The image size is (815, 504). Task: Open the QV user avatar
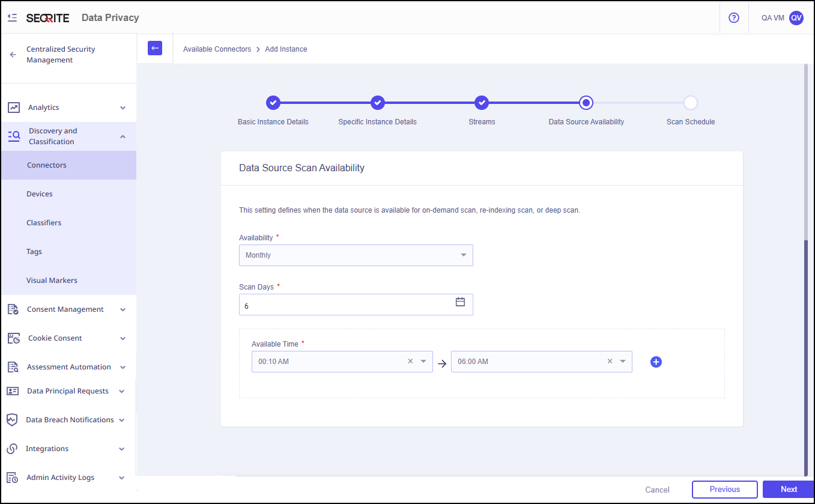(x=796, y=18)
